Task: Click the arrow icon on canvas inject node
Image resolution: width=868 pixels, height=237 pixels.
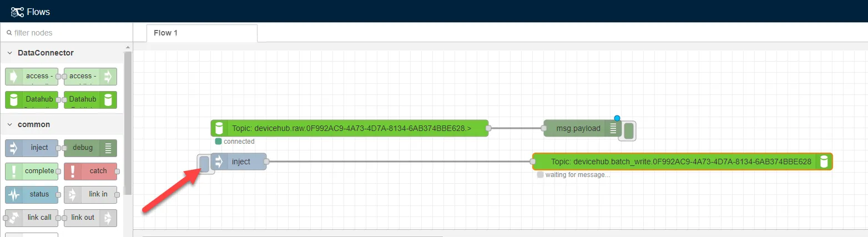Action: tap(219, 162)
